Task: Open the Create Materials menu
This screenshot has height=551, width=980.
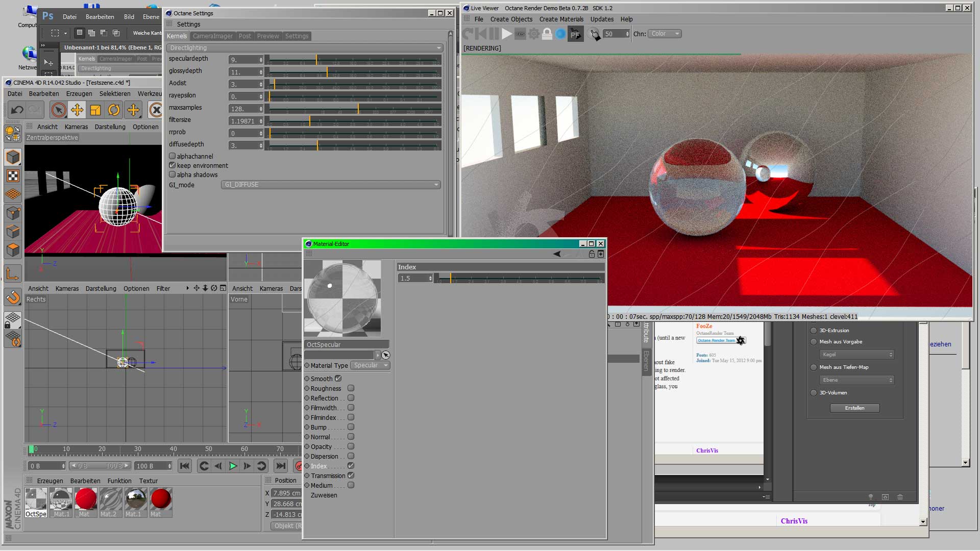Action: [561, 19]
